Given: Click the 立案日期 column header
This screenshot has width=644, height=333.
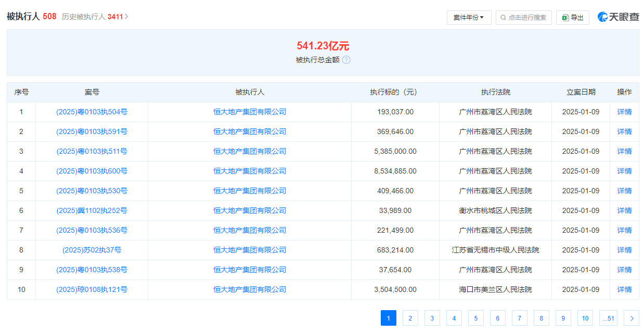Looking at the screenshot, I should [x=581, y=92].
